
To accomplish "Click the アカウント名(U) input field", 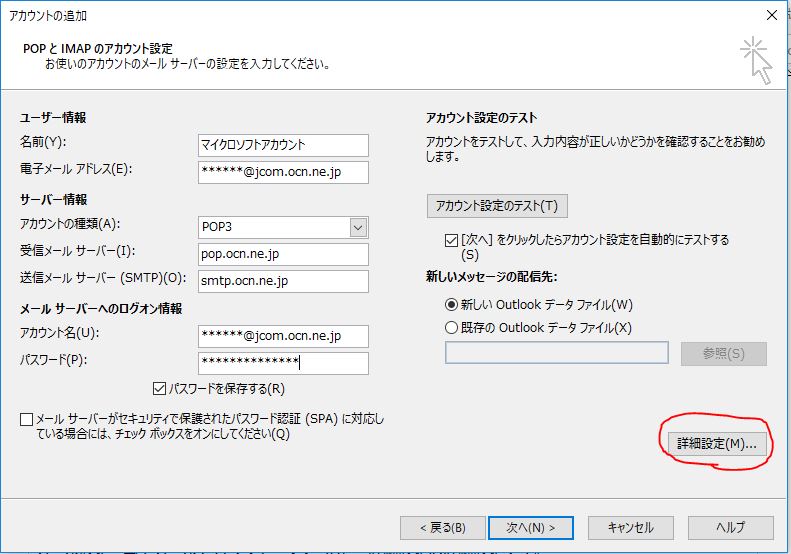I will point(283,336).
